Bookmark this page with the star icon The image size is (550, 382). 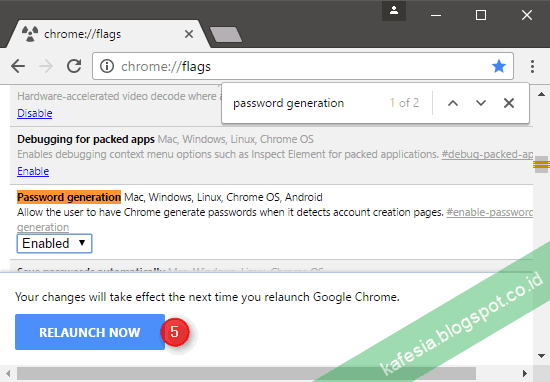498,66
